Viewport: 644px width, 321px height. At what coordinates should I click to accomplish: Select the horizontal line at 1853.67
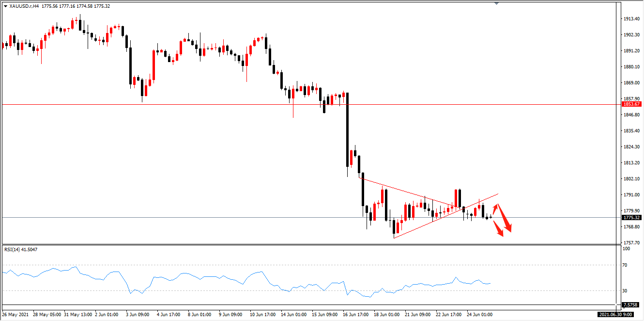(310, 104)
